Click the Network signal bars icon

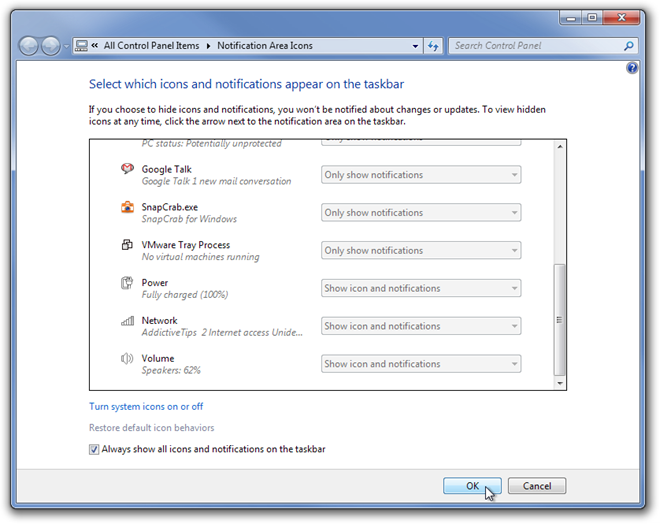pyautogui.click(x=127, y=321)
